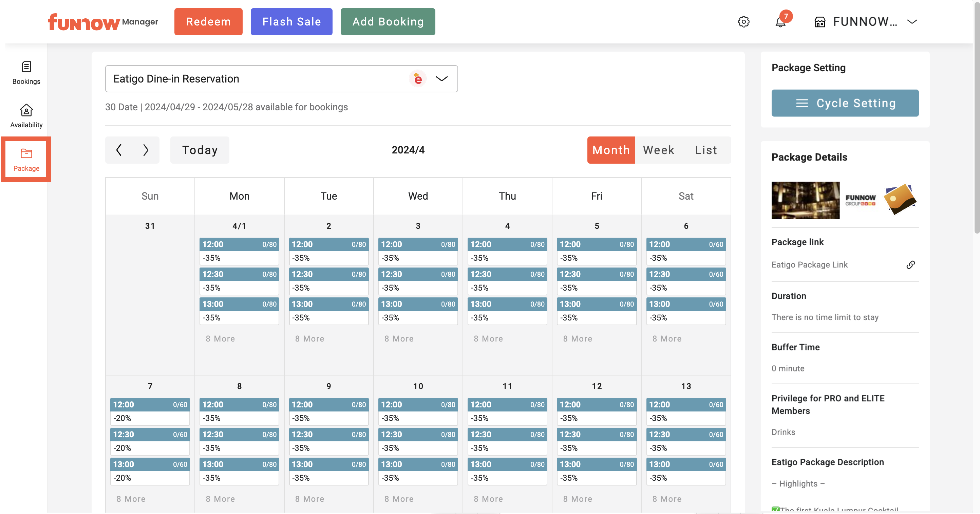Image resolution: width=980 pixels, height=514 pixels.
Task: Select the bar interior package photo thumbnail
Action: pos(805,200)
